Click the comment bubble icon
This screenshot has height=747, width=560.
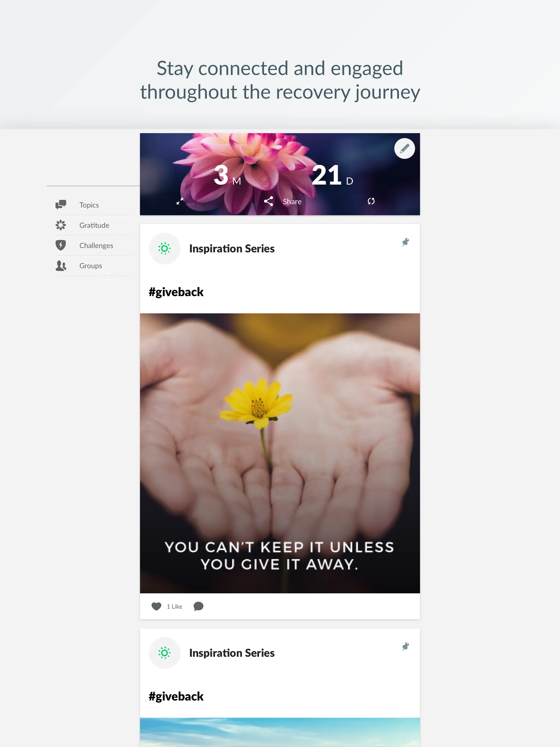click(199, 606)
